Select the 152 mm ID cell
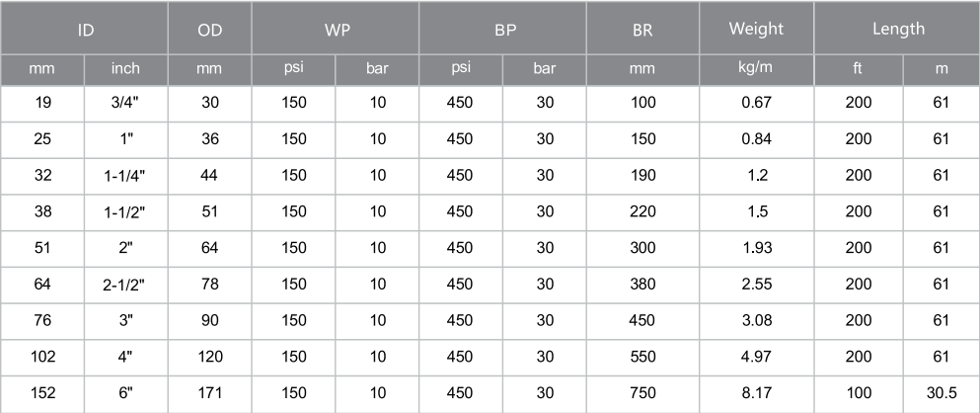The image size is (980, 413). click(x=42, y=393)
